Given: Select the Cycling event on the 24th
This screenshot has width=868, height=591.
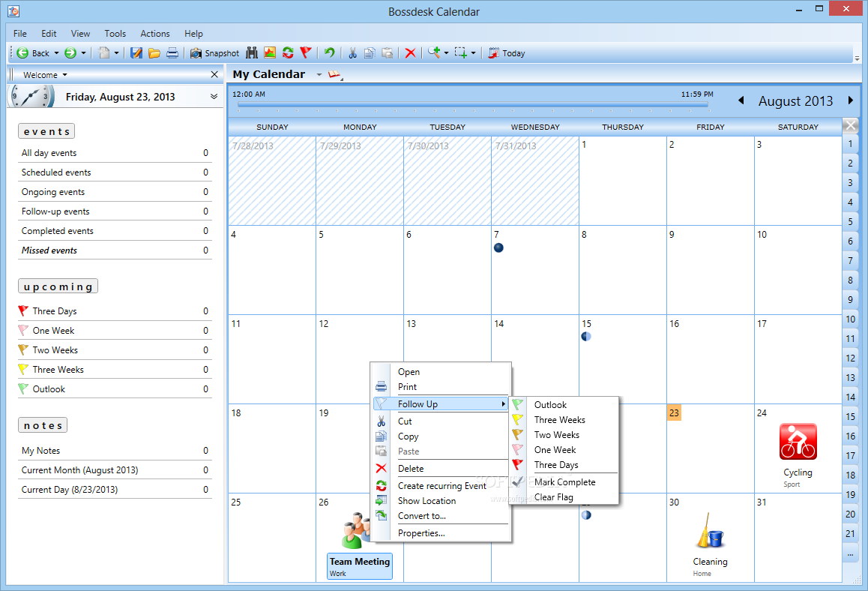Looking at the screenshot, I should (x=798, y=455).
